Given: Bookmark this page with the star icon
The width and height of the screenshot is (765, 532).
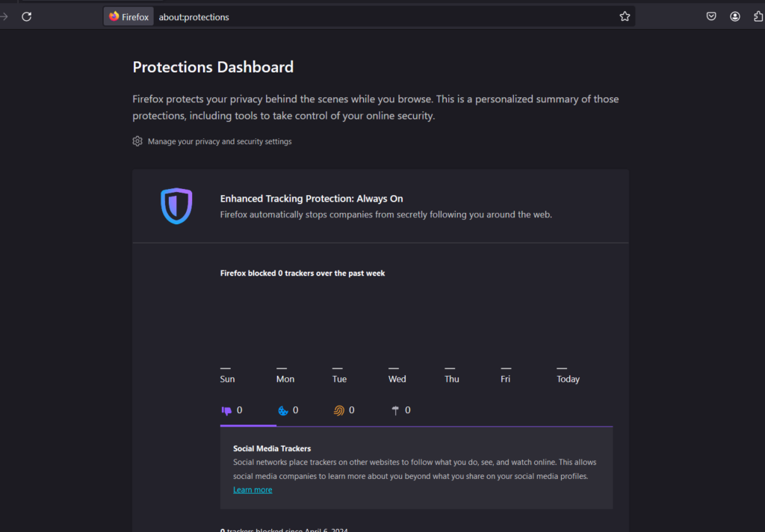Looking at the screenshot, I should [x=625, y=16].
